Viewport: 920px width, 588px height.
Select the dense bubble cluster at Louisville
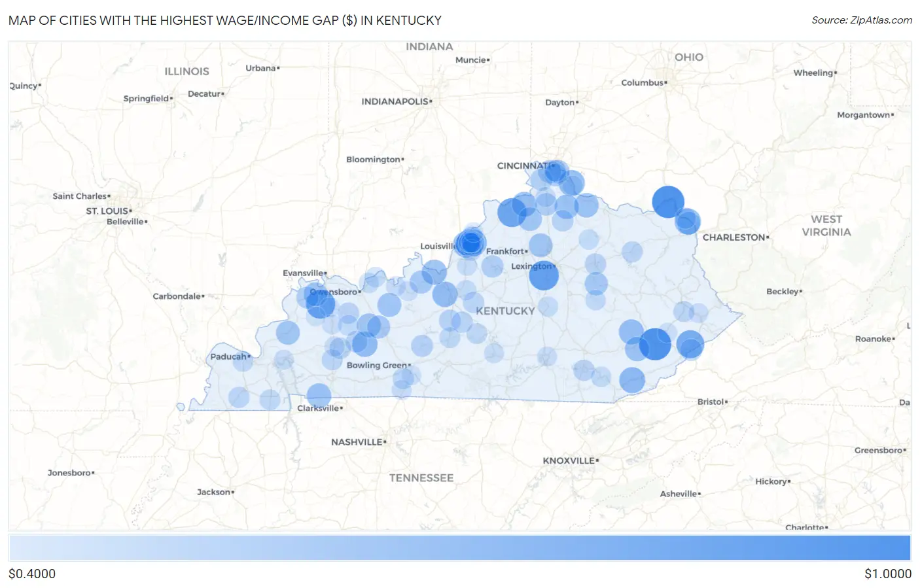[470, 243]
